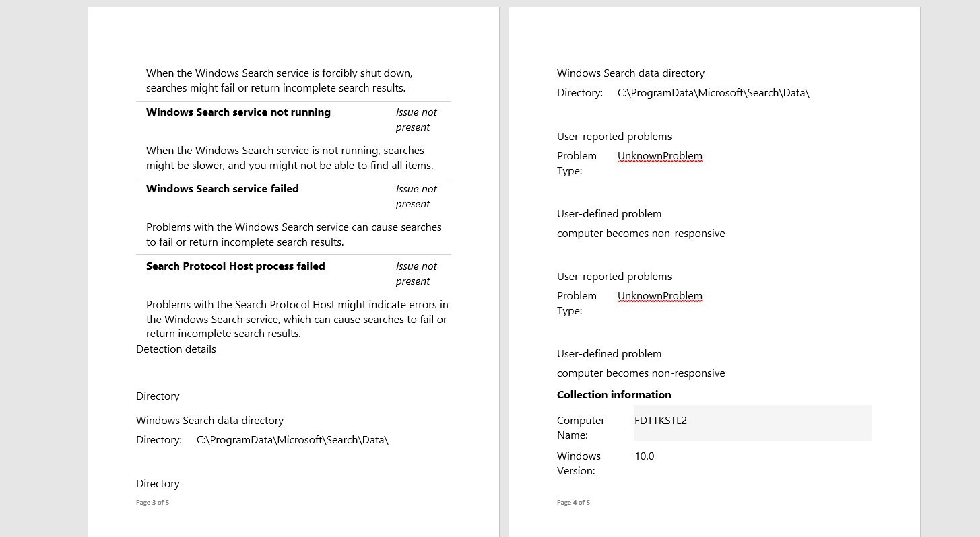This screenshot has height=537, width=980.
Task: Click 'Directory' heading directly under 'Detection details'
Action: coord(158,396)
